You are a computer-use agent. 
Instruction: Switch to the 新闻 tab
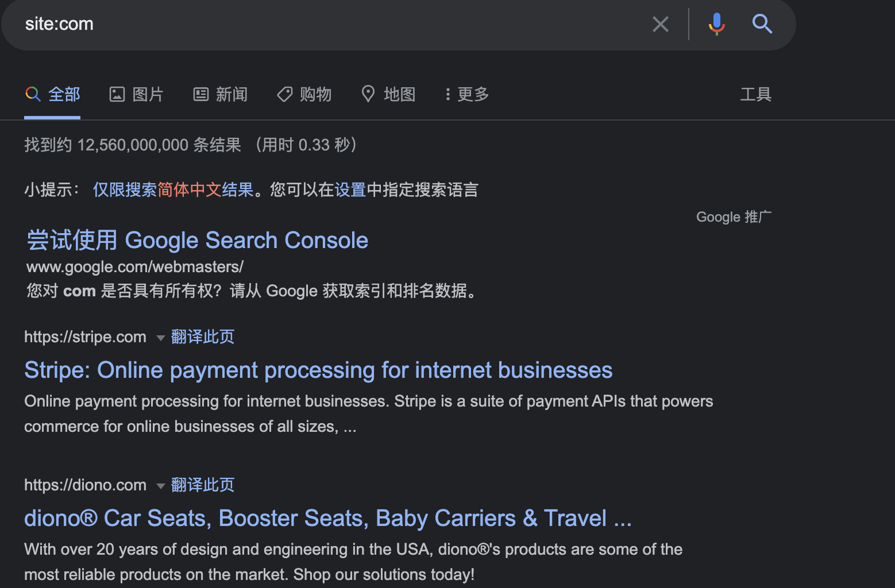tap(221, 94)
